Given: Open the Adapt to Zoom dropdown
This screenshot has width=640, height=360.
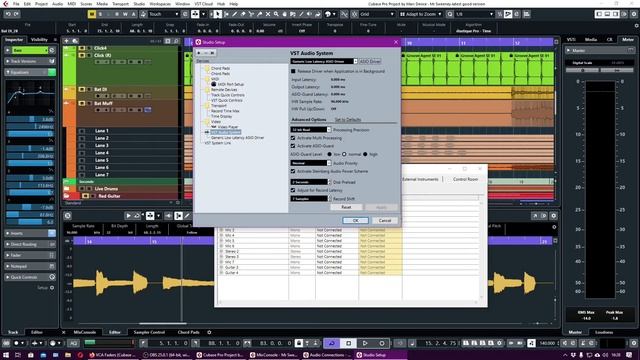Looking at the screenshot, I should point(421,14).
